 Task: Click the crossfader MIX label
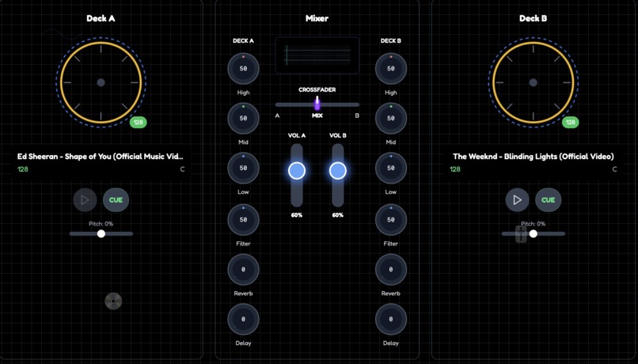(x=317, y=116)
